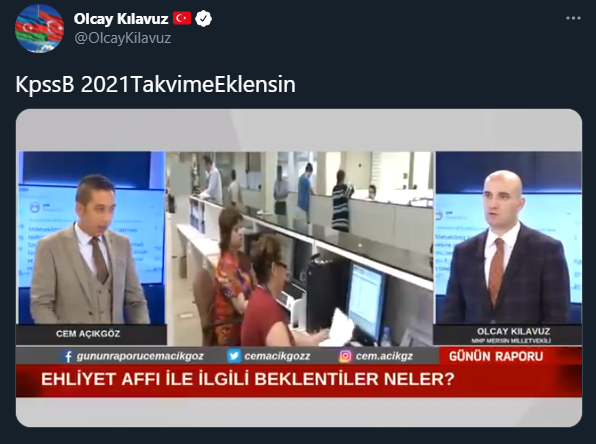Click the OLCAY KILAVUZ MHP caption in the video

[511, 335]
